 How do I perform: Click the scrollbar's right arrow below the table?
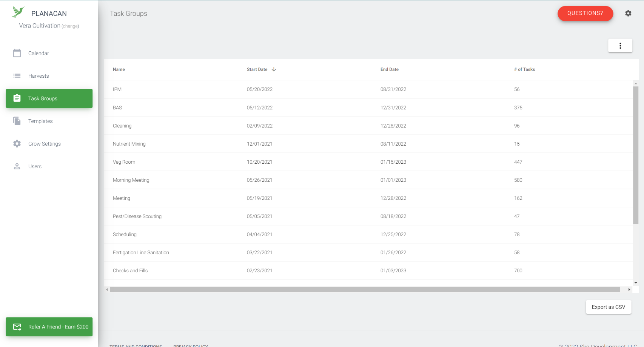(x=629, y=290)
